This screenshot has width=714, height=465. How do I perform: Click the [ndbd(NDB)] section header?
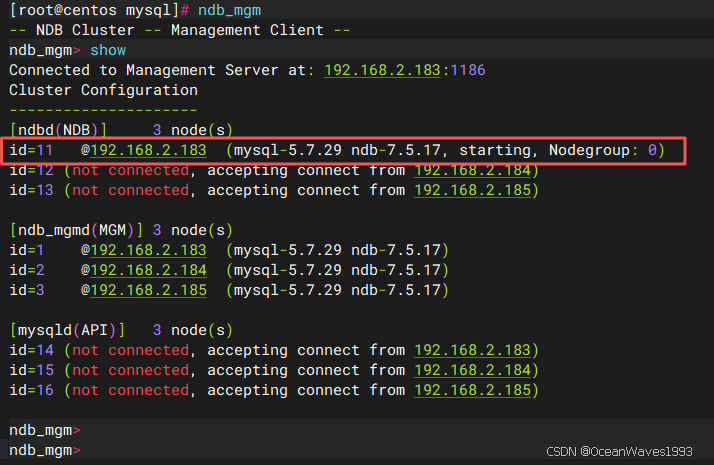(x=58, y=130)
